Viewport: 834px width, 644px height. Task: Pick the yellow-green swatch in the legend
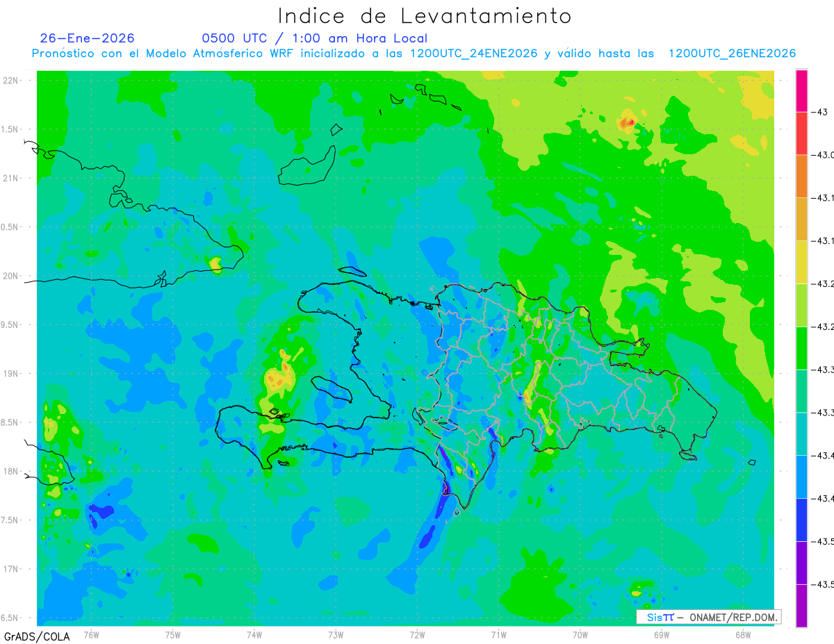tap(801, 305)
